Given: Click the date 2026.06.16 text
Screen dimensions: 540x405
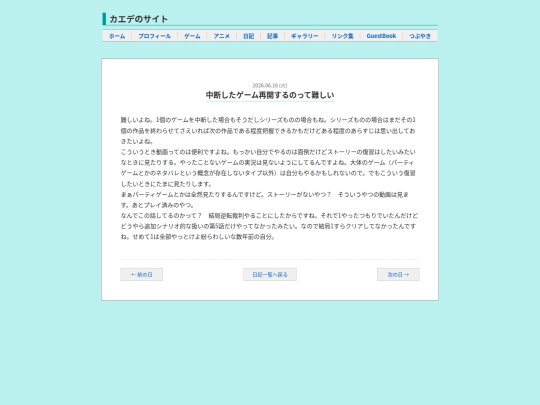Looking at the screenshot, I should tap(270, 85).
